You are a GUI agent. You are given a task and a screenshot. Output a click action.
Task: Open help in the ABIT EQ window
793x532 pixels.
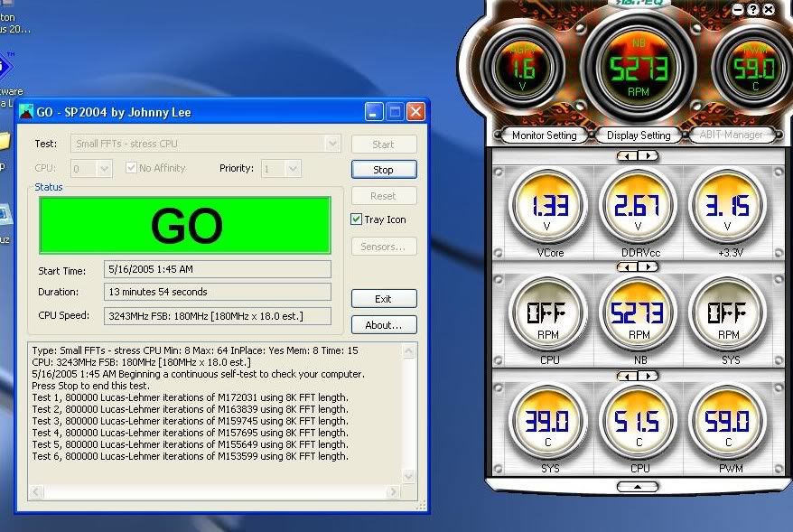(753, 10)
